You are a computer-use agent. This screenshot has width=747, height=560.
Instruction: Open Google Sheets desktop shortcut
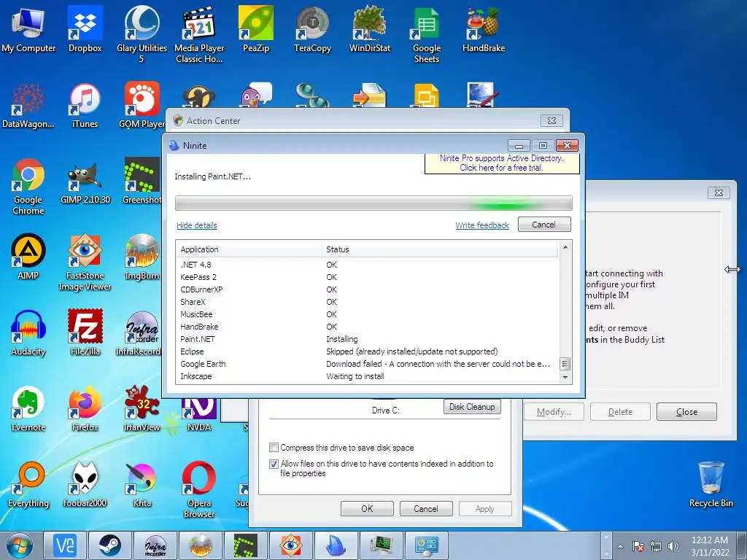point(426,34)
